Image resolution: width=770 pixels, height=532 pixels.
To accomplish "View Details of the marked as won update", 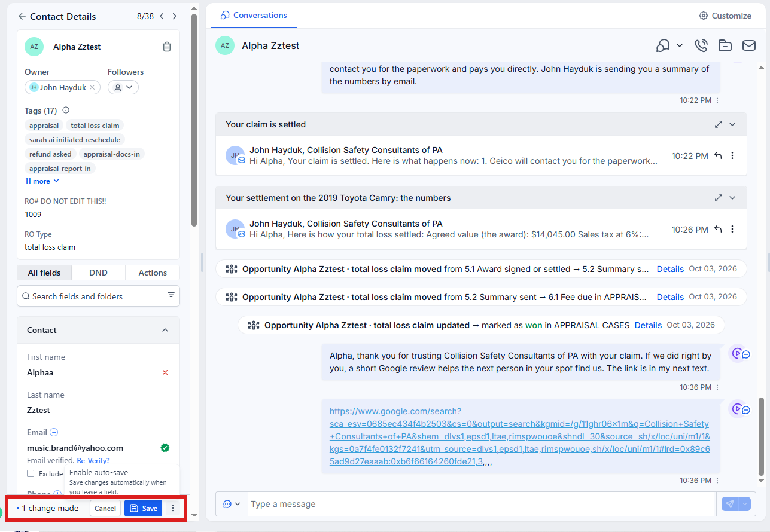I will (x=648, y=325).
